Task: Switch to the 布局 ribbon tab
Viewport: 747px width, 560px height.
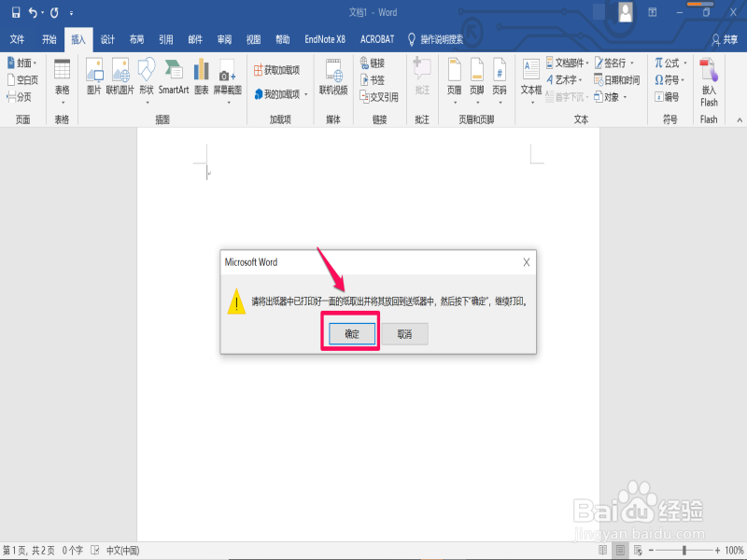Action: pos(136,39)
